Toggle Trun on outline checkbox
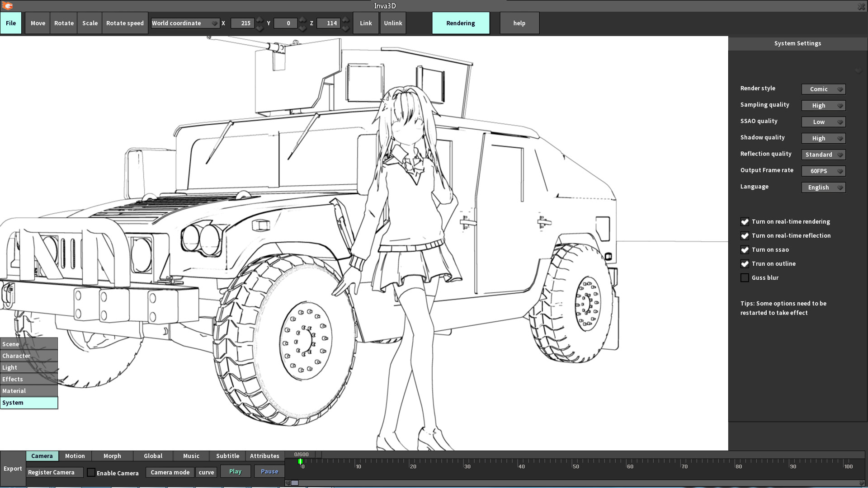This screenshot has height=488, width=868. 745,263
